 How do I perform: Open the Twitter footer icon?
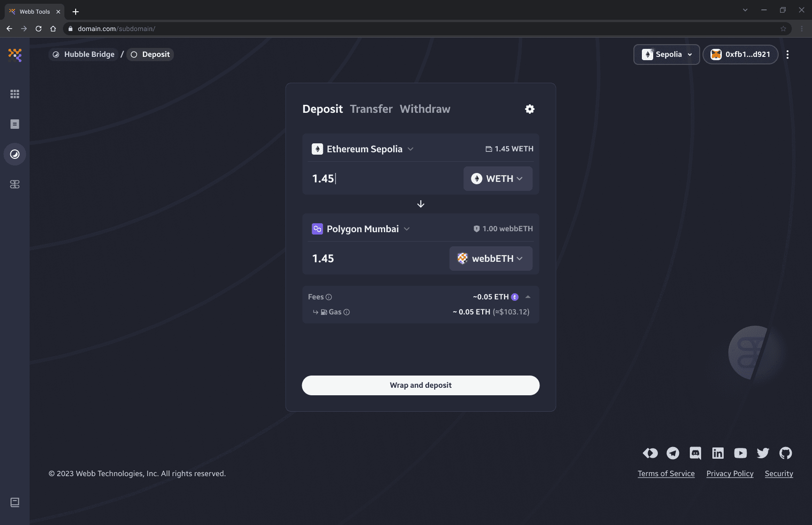pyautogui.click(x=763, y=453)
